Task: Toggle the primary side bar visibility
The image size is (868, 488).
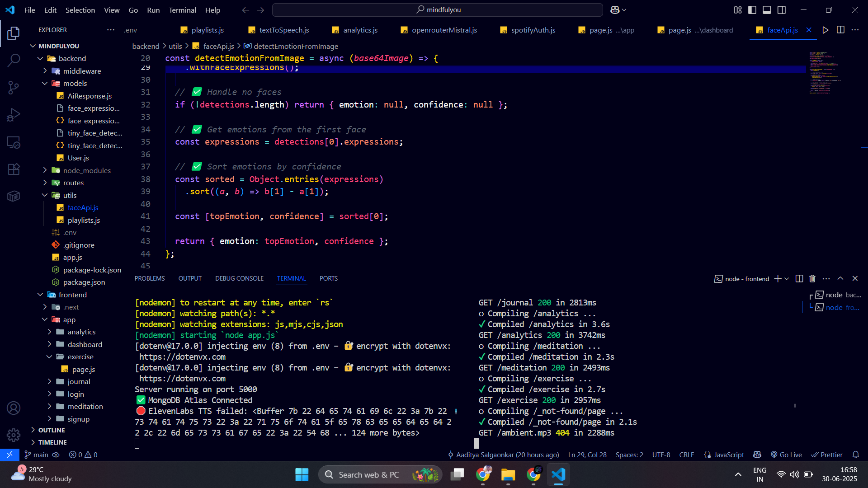Action: click(x=752, y=10)
